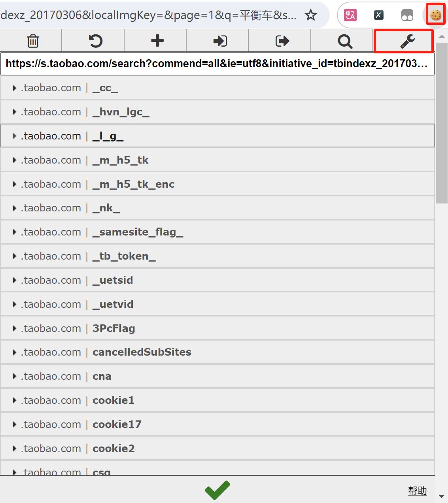448x503 pixels.
Task: Open options via the wrench icon
Action: [407, 41]
